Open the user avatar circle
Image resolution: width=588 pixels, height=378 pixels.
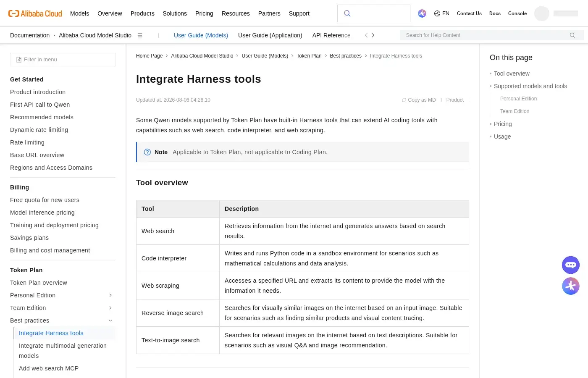(x=542, y=13)
